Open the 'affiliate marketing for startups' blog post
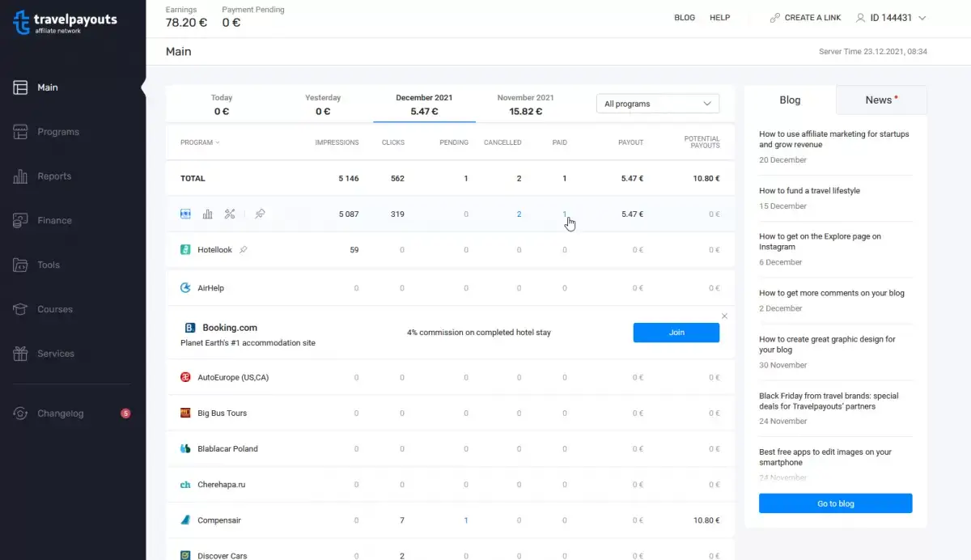The width and height of the screenshot is (971, 560). tap(834, 139)
